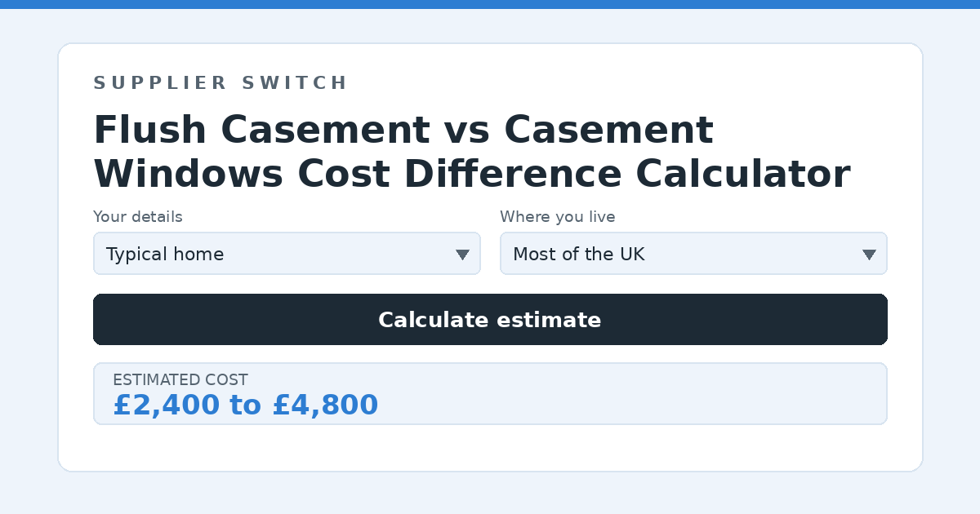Choose the 'Most of the UK' region field
The image size is (980, 514).
693,254
